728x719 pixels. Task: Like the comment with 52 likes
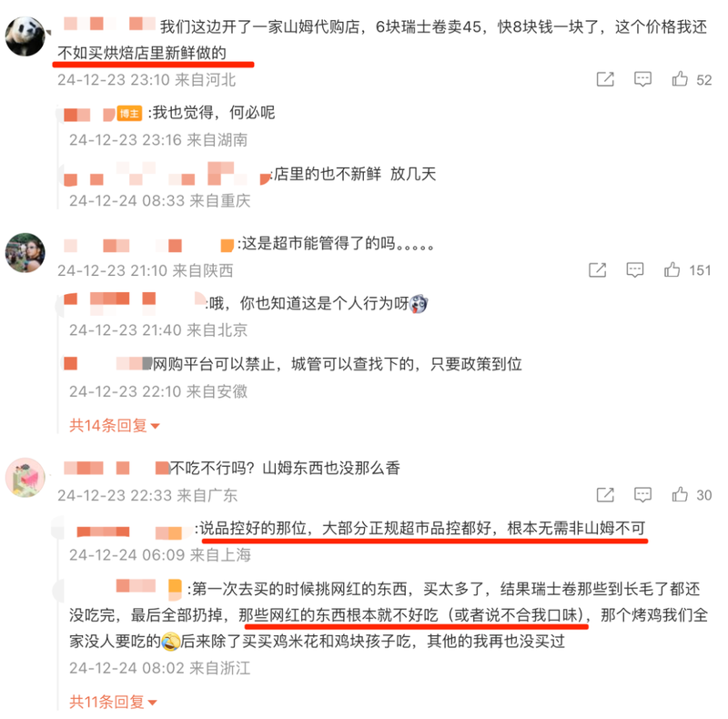click(x=680, y=79)
